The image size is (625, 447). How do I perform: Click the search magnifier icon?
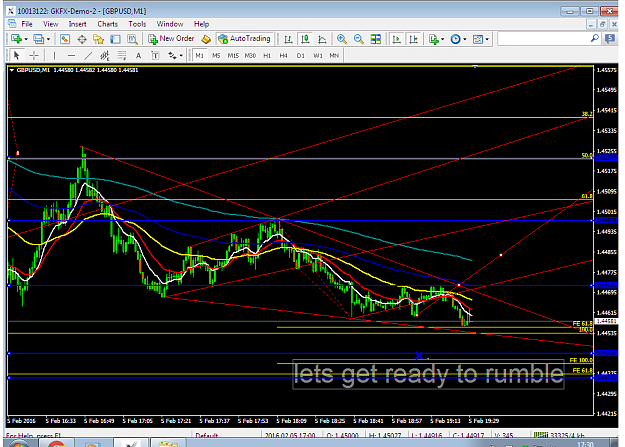click(594, 38)
